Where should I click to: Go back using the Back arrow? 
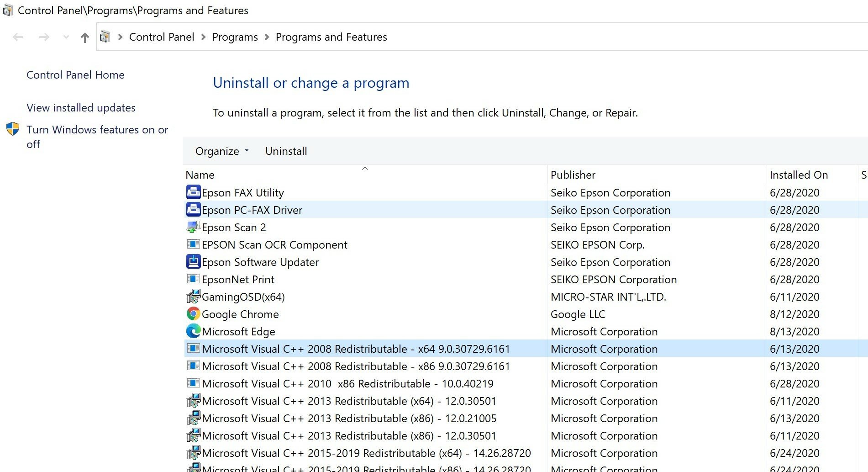tap(18, 37)
